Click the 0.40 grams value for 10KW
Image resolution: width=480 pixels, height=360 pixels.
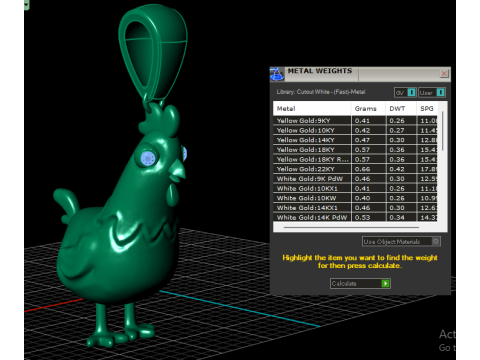click(x=362, y=198)
